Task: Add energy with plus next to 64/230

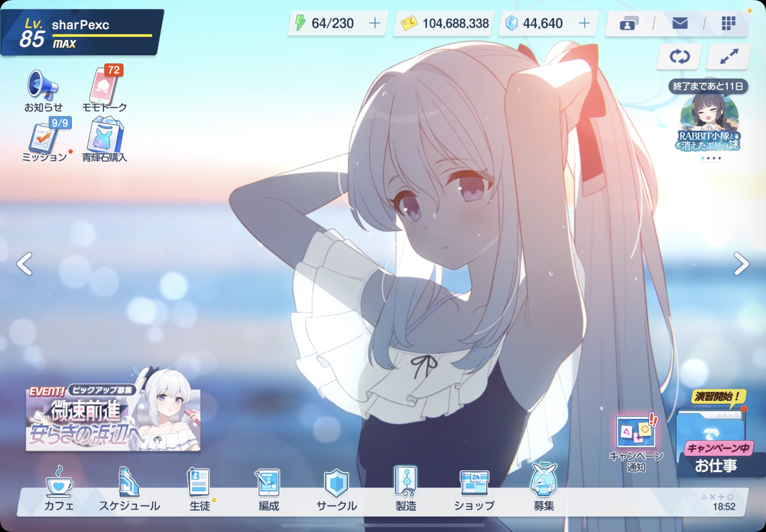Action: point(374,24)
